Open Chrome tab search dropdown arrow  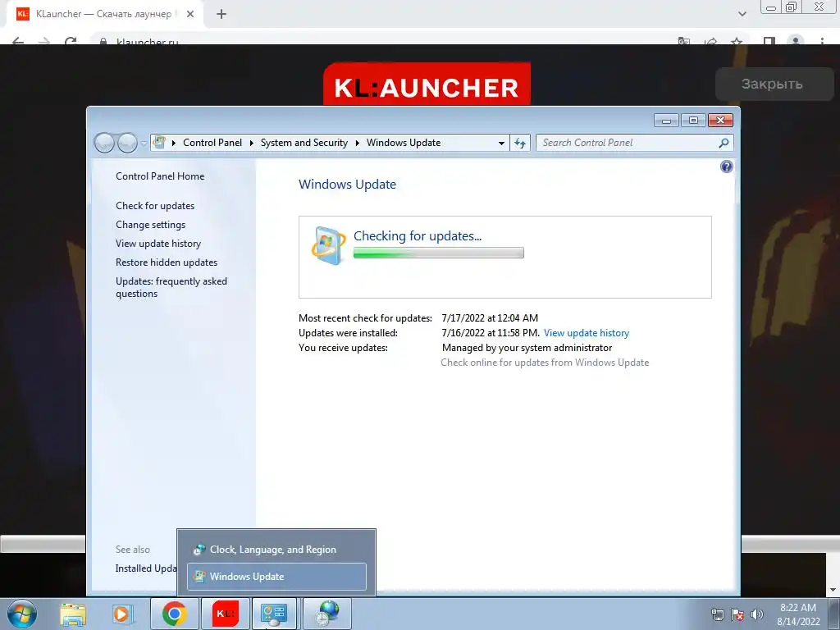click(x=742, y=14)
